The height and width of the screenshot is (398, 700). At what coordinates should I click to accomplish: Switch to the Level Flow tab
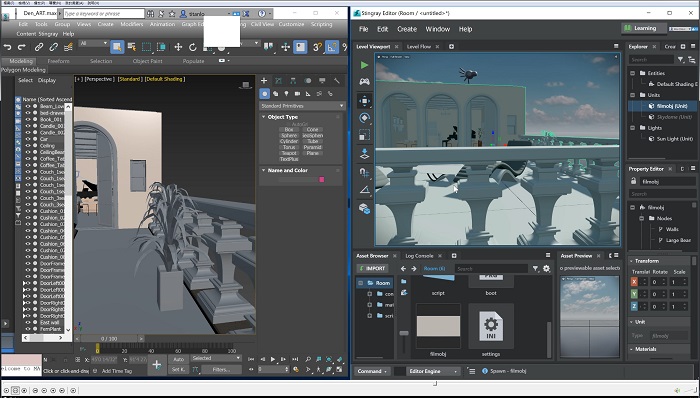tap(419, 46)
